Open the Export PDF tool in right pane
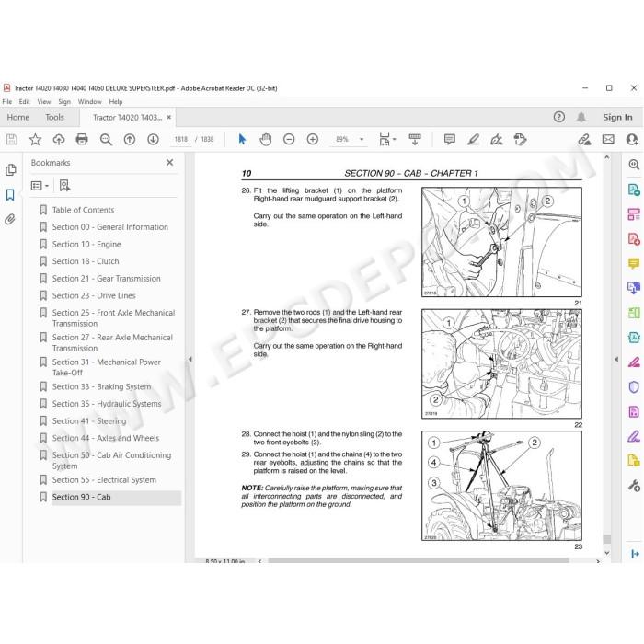 (634, 190)
